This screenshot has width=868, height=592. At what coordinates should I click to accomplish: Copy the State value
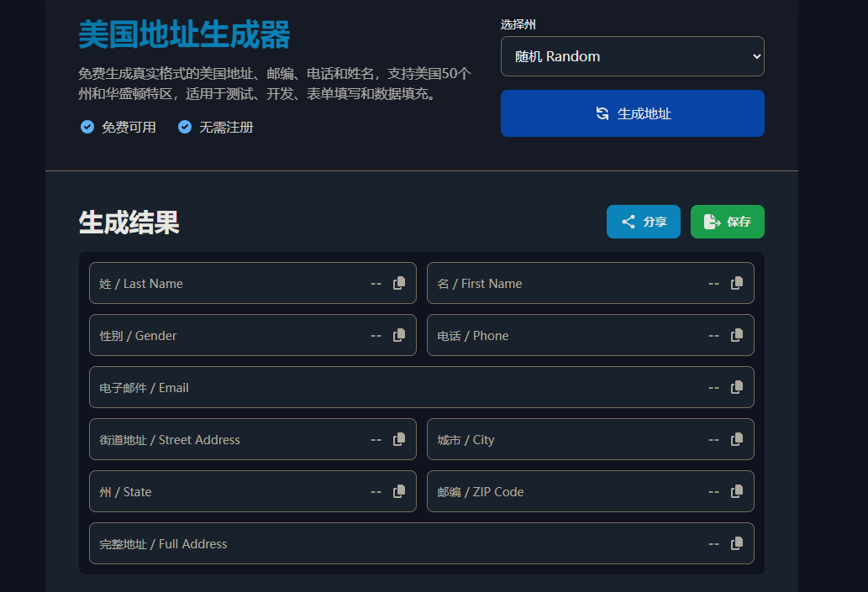tap(399, 491)
